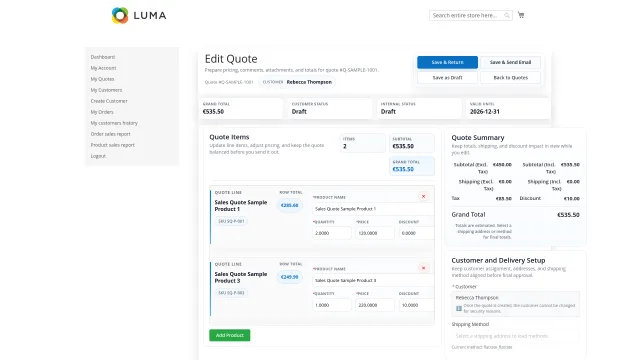The height and width of the screenshot is (360, 640).
Task: Open Order sales report link
Action: [x=111, y=134]
